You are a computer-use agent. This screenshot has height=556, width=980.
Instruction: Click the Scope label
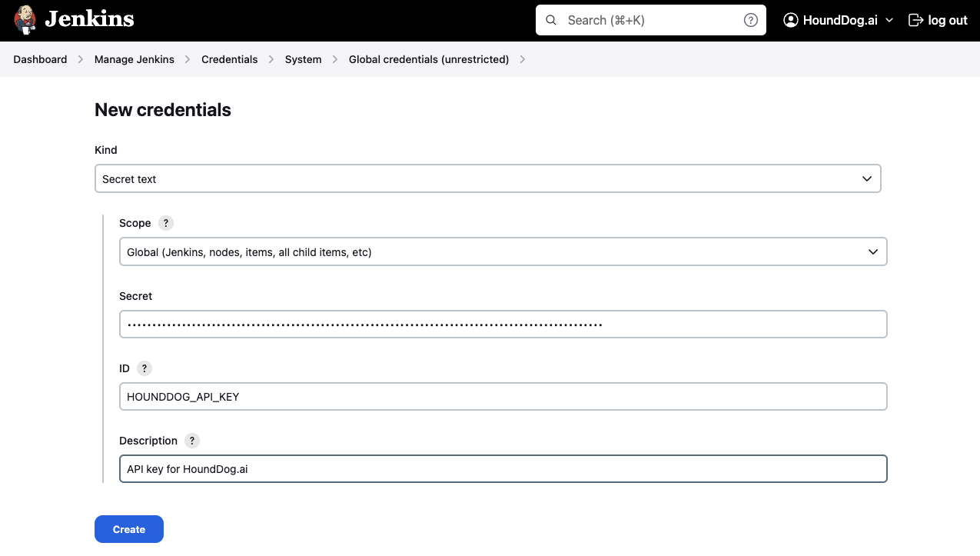coord(135,223)
